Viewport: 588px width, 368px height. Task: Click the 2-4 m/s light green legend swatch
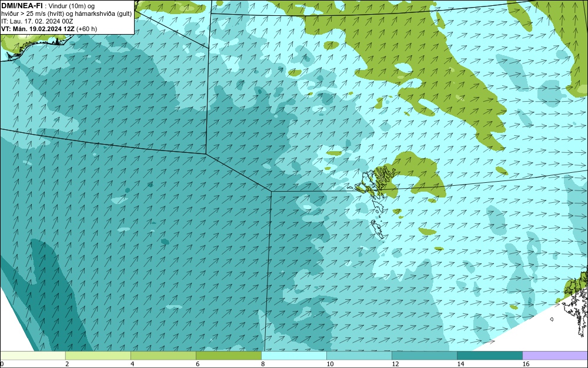(x=98, y=356)
